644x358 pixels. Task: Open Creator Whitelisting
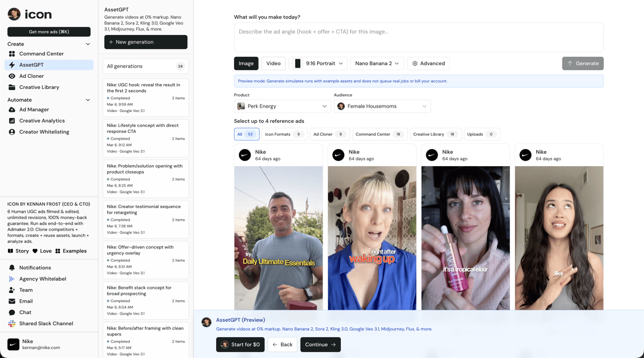click(44, 132)
